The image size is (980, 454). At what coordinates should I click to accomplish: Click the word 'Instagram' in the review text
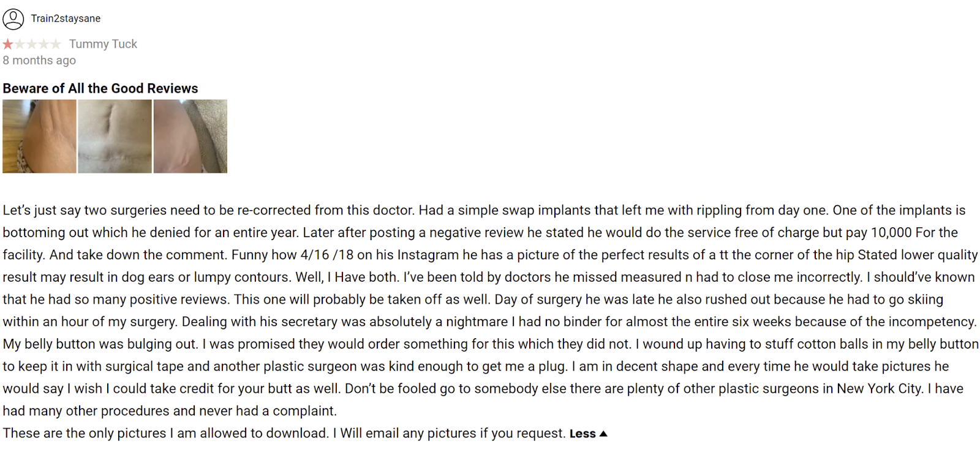pyautogui.click(x=428, y=255)
